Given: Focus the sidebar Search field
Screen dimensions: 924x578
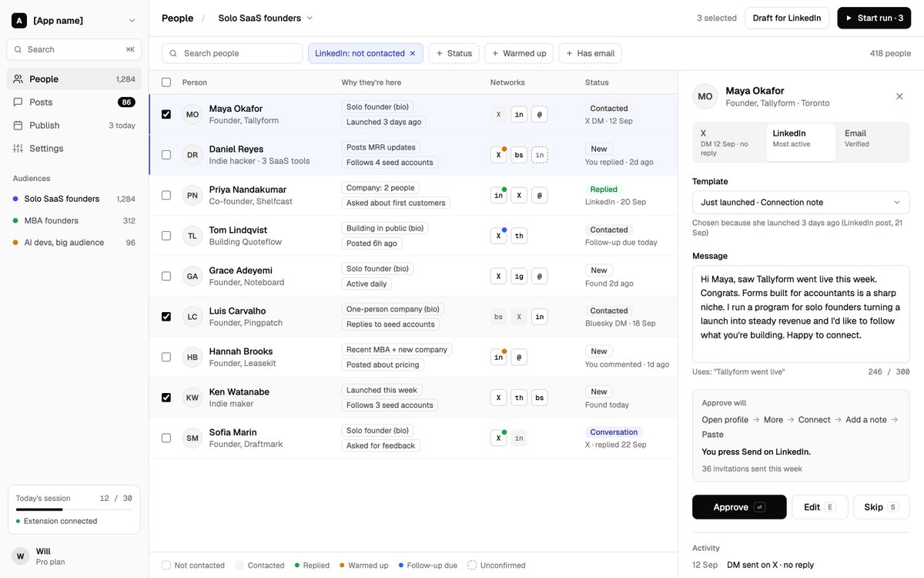Looking at the screenshot, I should click(74, 49).
